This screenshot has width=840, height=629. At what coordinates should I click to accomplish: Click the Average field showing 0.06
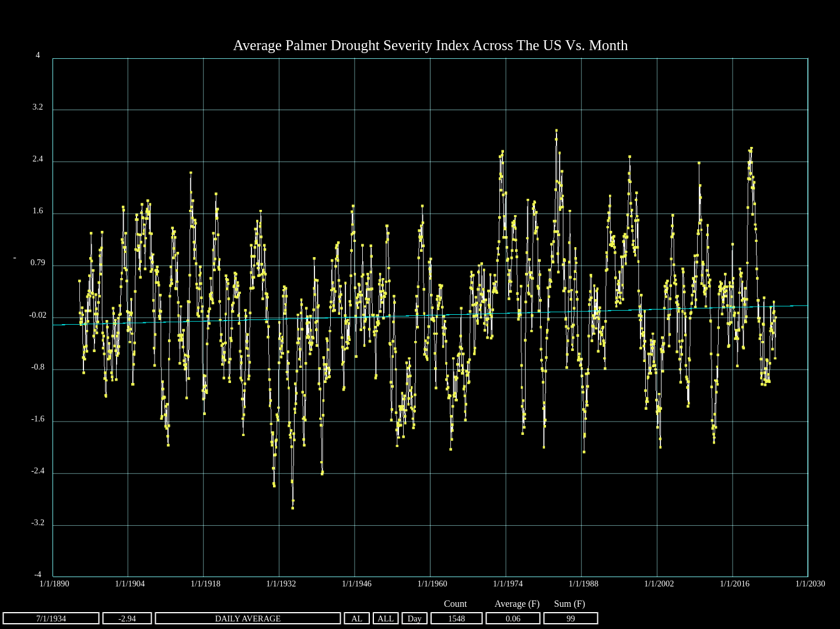pos(513,619)
